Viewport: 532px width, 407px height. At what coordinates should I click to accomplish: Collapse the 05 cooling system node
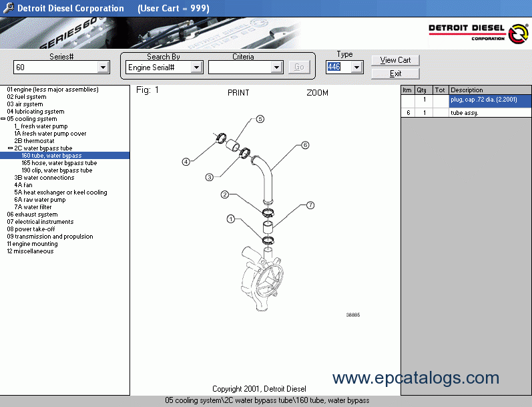(x=3, y=119)
